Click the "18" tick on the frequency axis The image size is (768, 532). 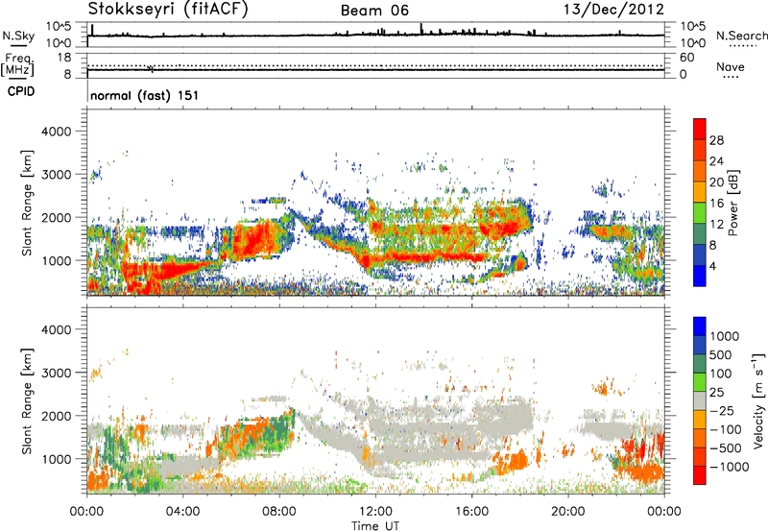(64, 58)
